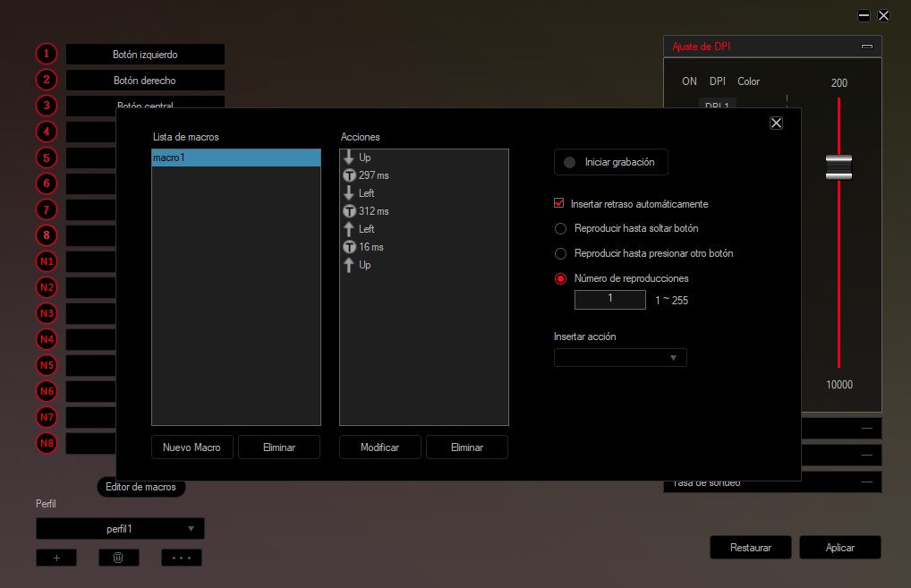Open the Editor de macros button
Screen dimensions: 911x588
(141, 488)
